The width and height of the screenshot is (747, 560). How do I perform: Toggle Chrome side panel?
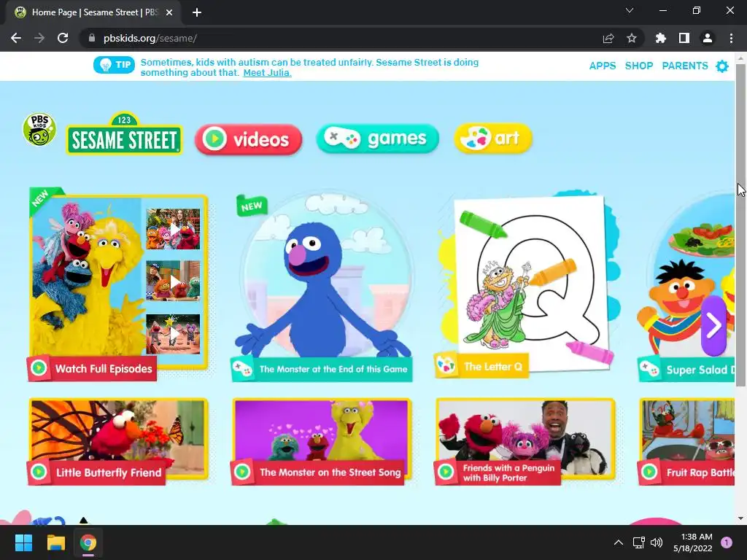pos(684,38)
